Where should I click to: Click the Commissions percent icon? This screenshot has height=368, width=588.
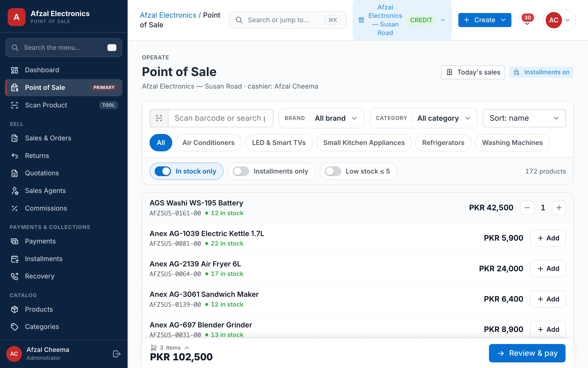pos(15,208)
